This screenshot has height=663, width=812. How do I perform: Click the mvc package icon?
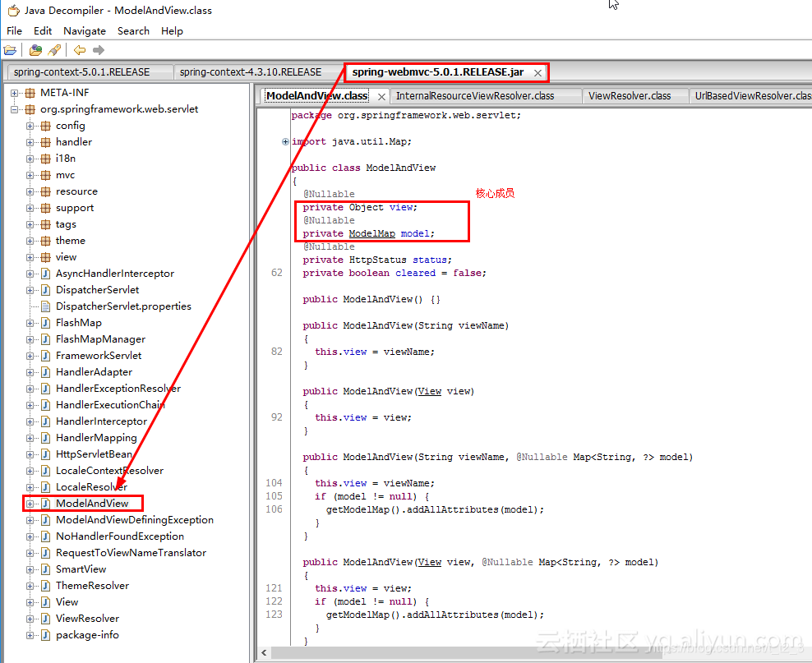point(45,175)
